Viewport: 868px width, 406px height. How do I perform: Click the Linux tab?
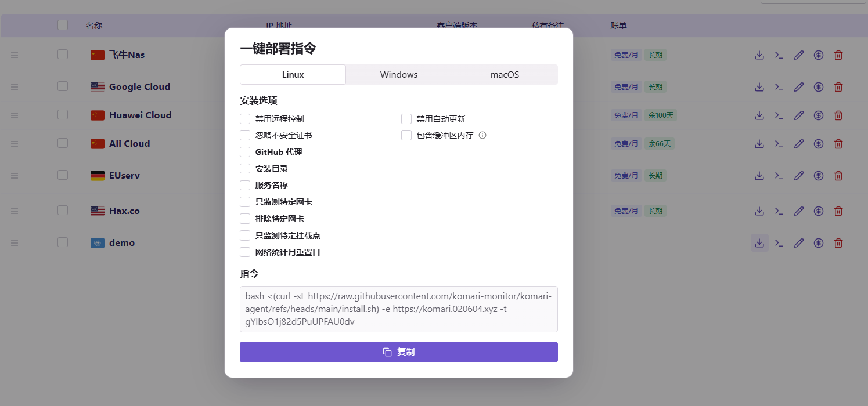(x=293, y=75)
